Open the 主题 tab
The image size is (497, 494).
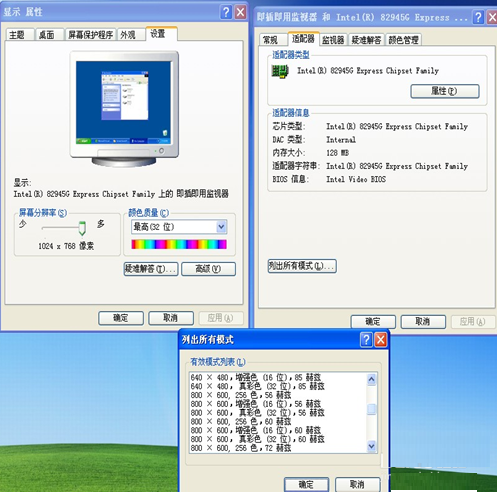pyautogui.click(x=20, y=35)
